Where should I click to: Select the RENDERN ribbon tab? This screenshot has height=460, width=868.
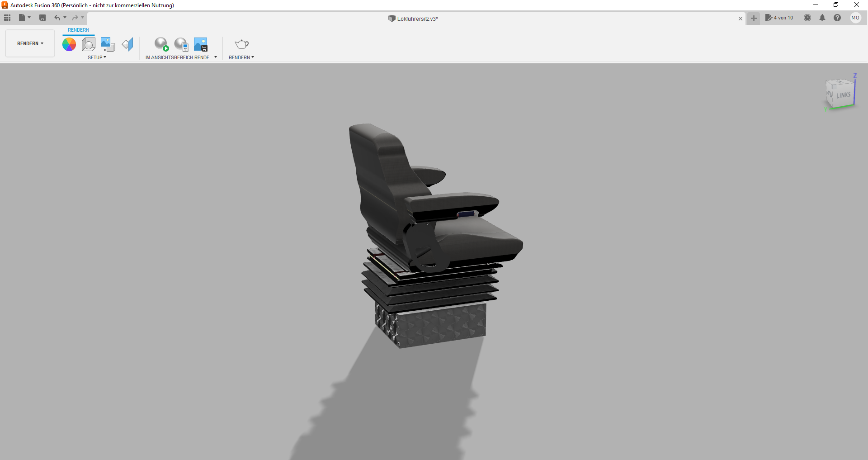click(x=79, y=30)
